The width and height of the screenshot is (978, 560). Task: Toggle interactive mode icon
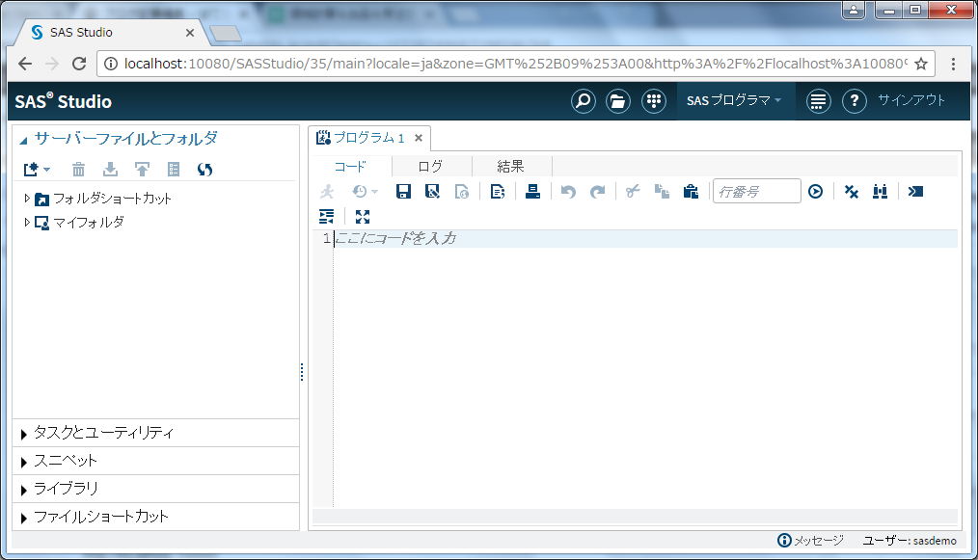(915, 192)
